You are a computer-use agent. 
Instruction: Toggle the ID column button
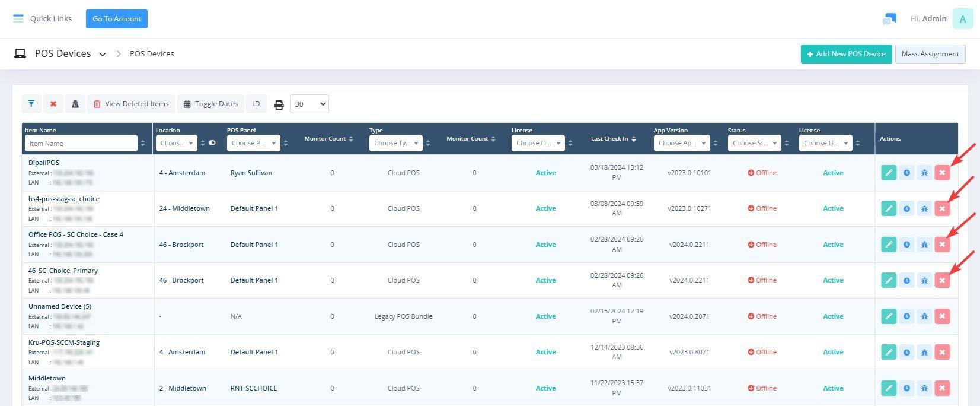pos(256,104)
